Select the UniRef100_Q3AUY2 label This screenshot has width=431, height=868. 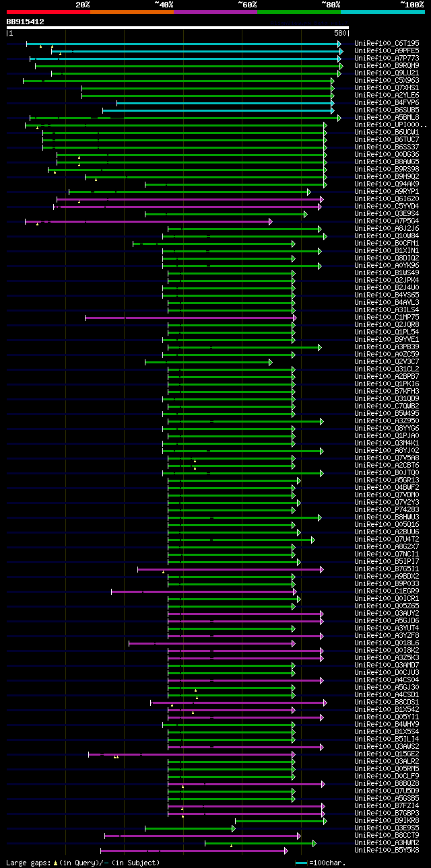tap(387, 613)
